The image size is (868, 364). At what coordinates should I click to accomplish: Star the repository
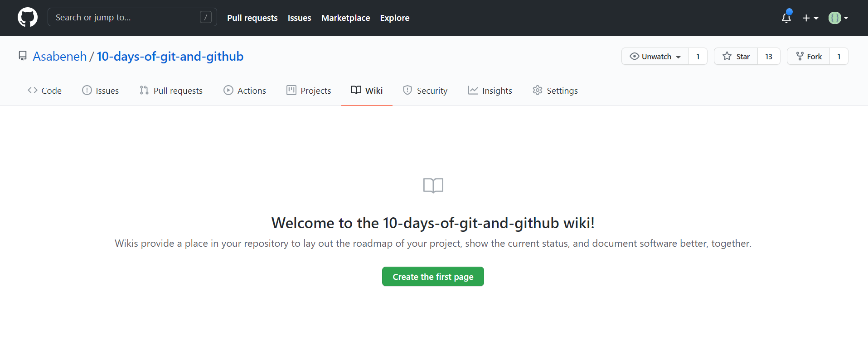(736, 57)
